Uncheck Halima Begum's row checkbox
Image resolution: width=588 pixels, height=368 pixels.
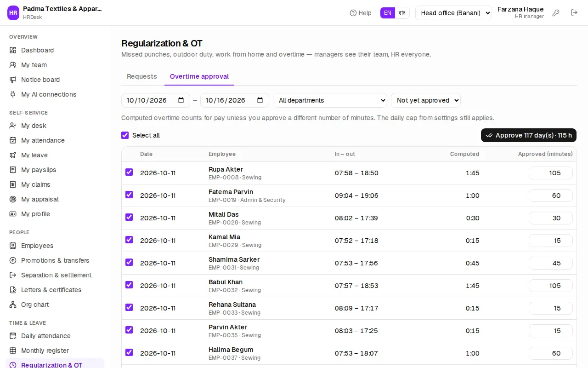tap(129, 352)
